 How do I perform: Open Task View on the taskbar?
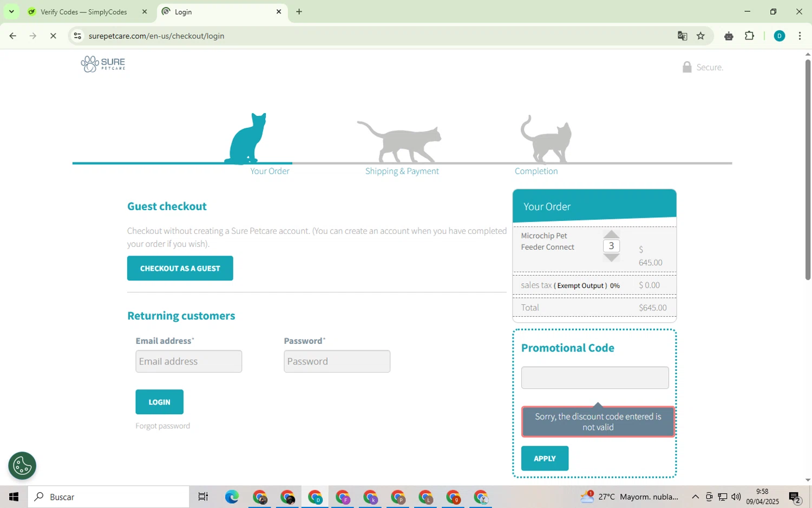[x=203, y=497]
